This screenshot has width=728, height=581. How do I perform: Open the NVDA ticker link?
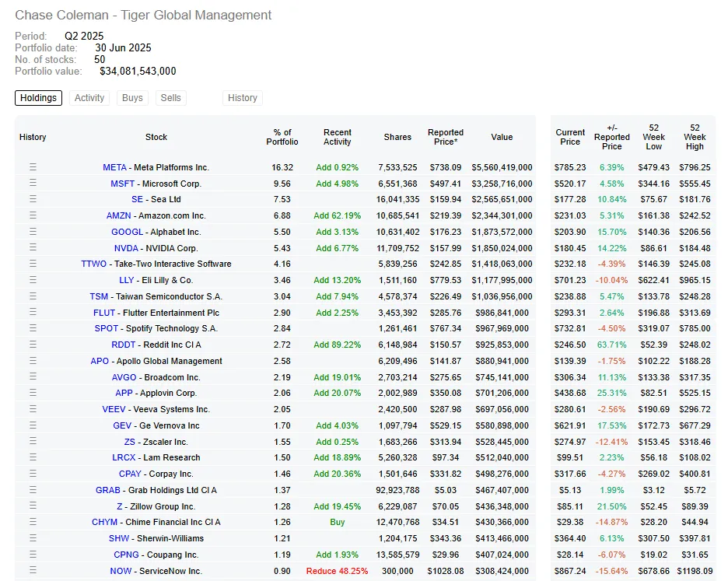[126, 248]
